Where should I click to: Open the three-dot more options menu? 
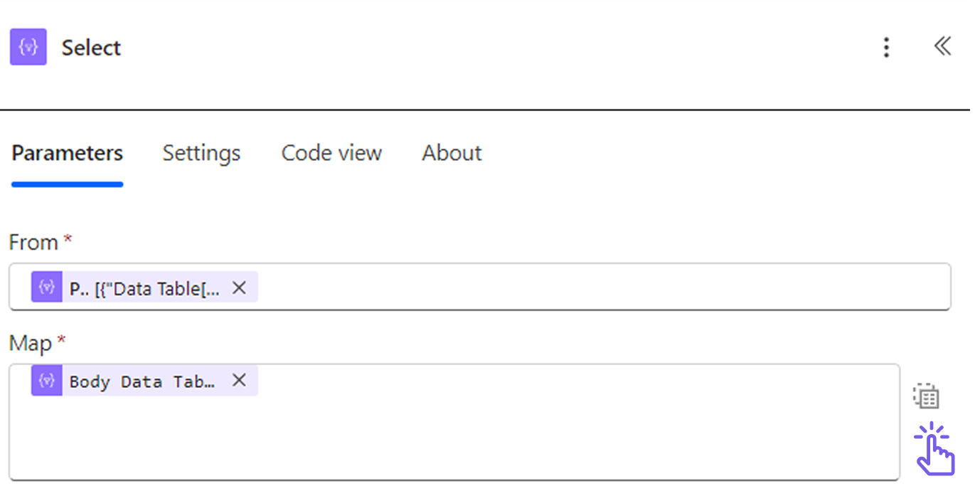pos(886,48)
